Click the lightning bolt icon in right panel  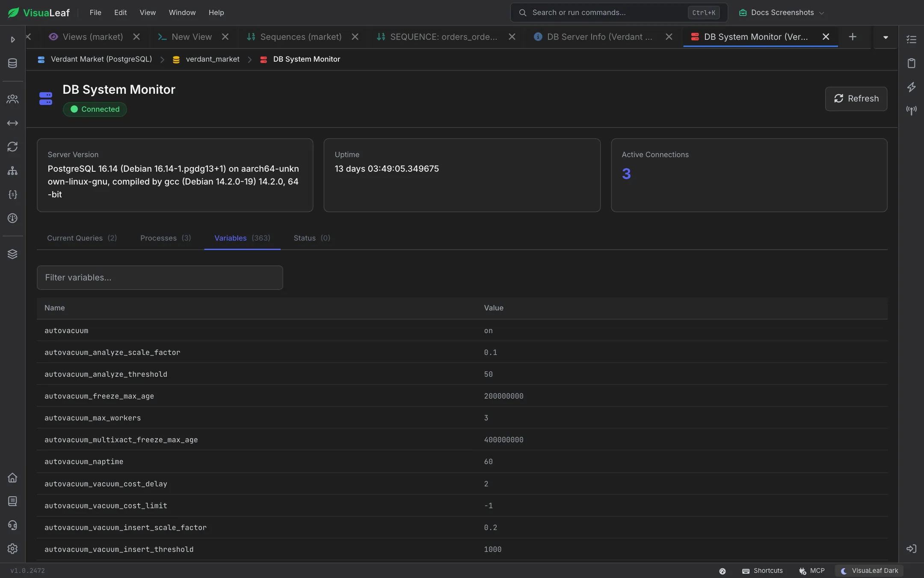click(911, 87)
